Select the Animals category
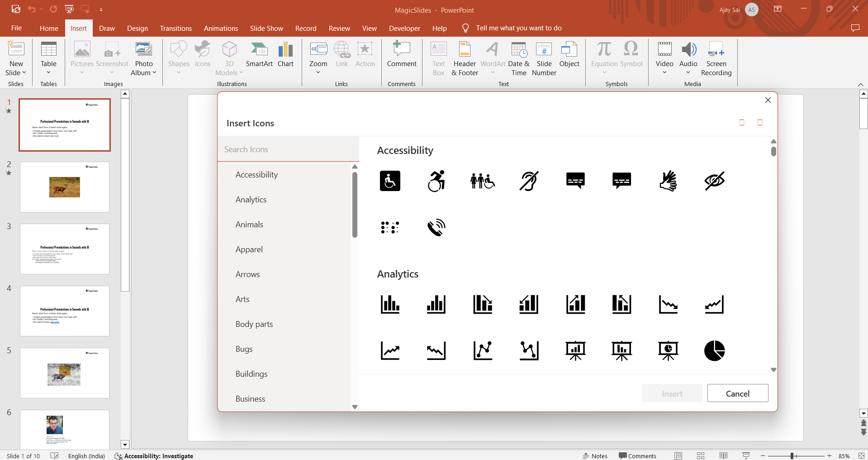The width and height of the screenshot is (868, 460). (249, 225)
